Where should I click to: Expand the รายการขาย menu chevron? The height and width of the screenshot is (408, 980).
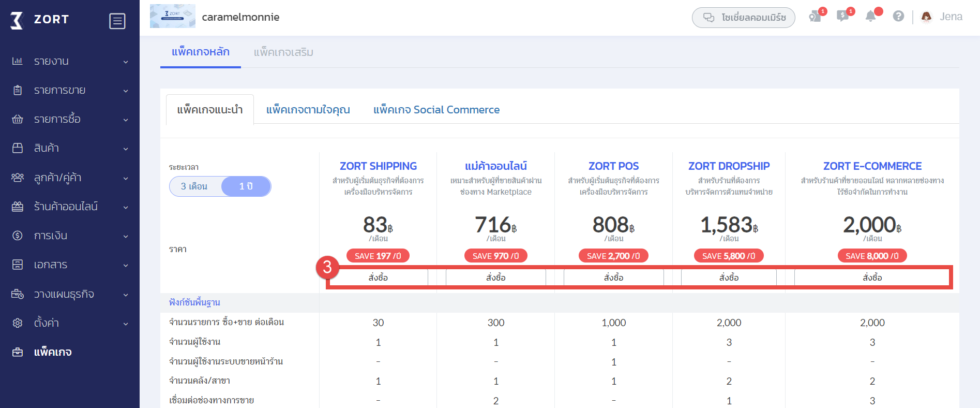(126, 91)
